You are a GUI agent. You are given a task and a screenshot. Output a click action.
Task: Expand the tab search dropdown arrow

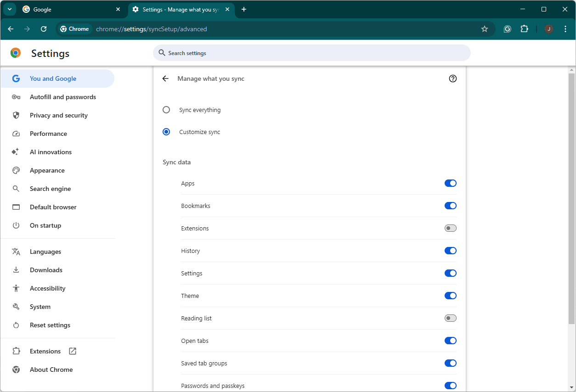pos(9,9)
